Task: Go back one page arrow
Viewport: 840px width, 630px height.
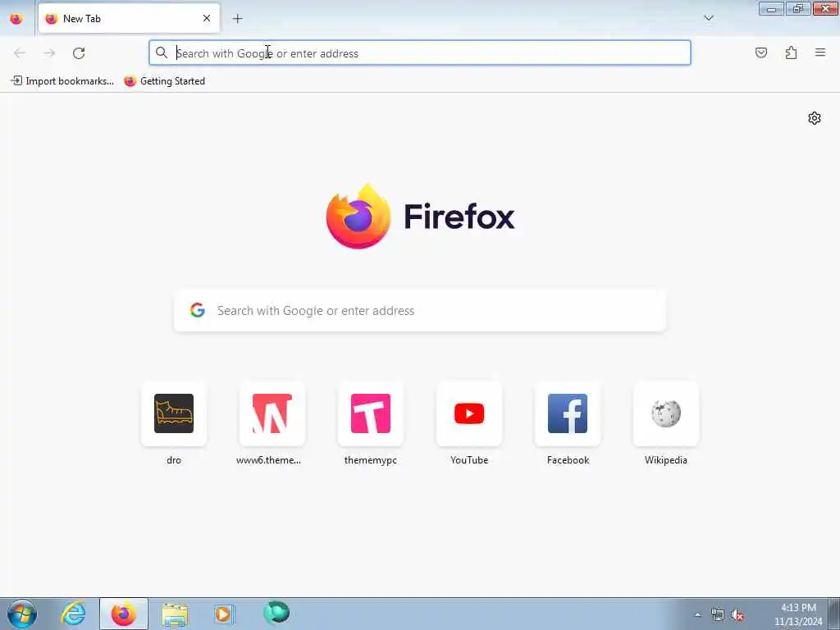Action: pos(20,53)
